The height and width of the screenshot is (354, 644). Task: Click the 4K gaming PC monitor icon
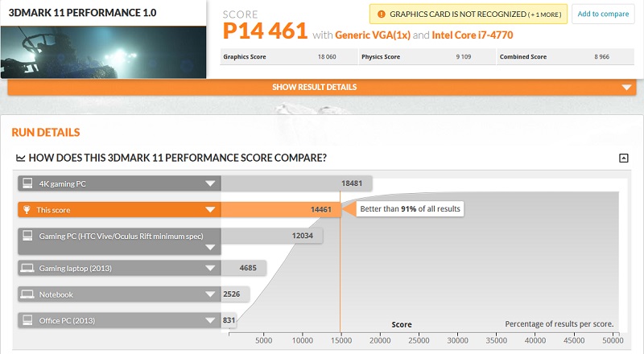pos(28,183)
